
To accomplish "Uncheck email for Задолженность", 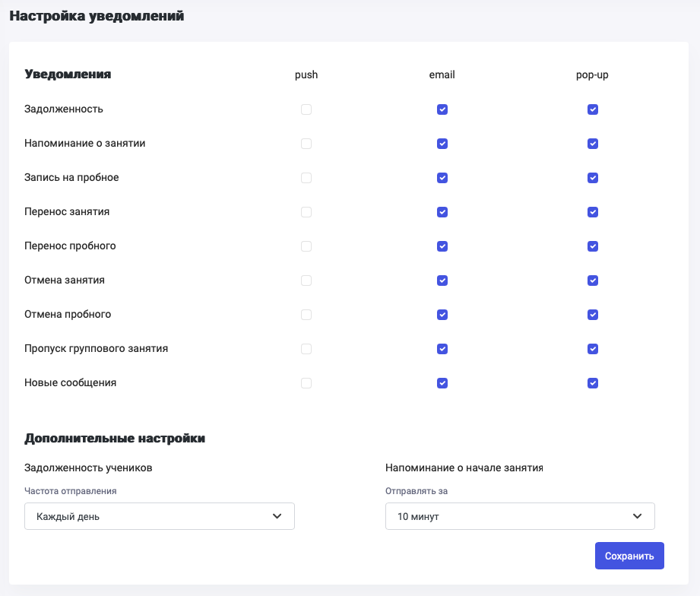I will point(442,109).
